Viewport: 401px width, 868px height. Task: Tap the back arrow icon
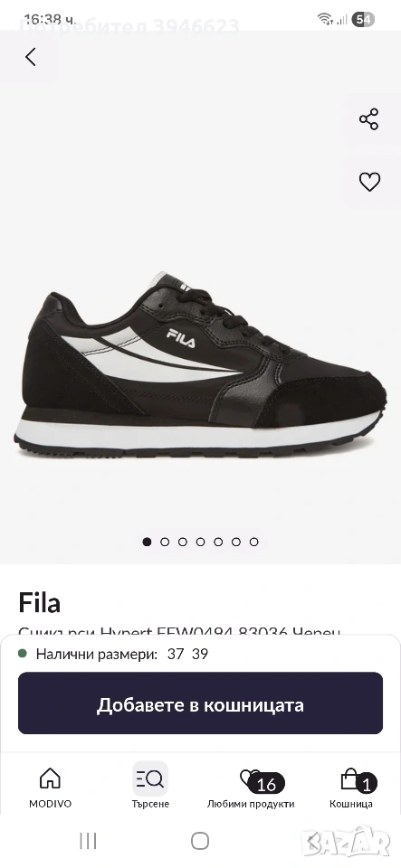tap(31, 56)
